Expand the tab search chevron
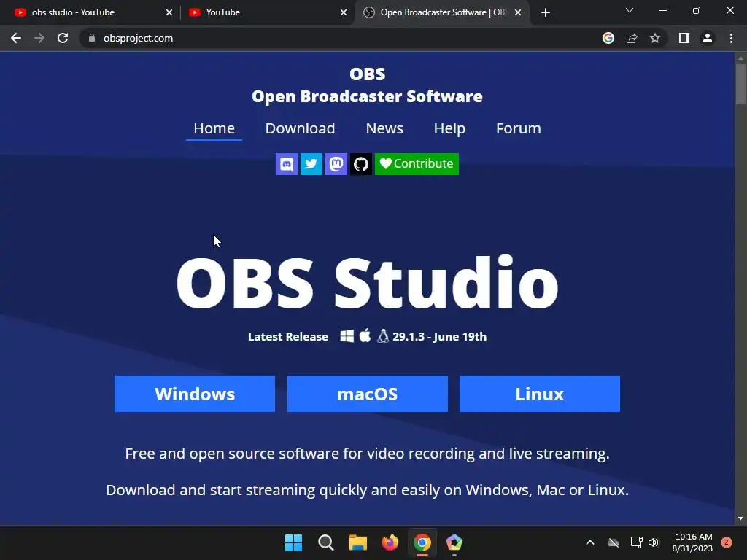Image resolution: width=747 pixels, height=560 pixels. (x=630, y=10)
